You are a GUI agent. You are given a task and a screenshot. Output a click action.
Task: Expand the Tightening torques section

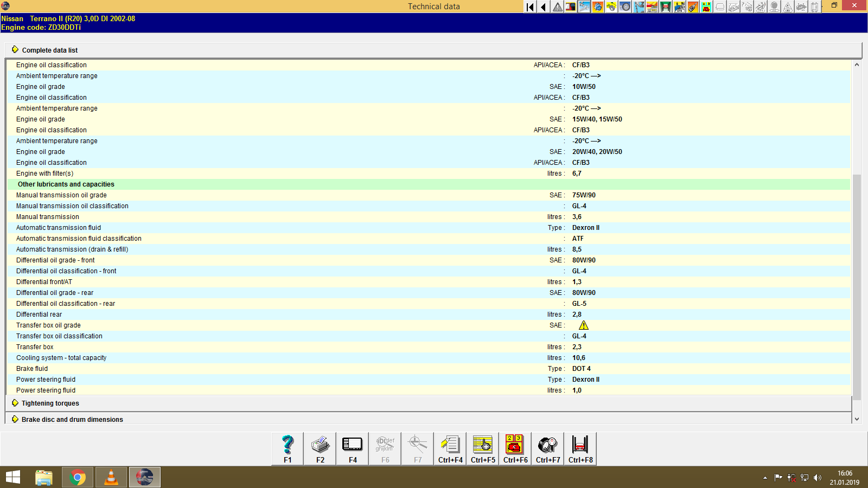coord(50,403)
